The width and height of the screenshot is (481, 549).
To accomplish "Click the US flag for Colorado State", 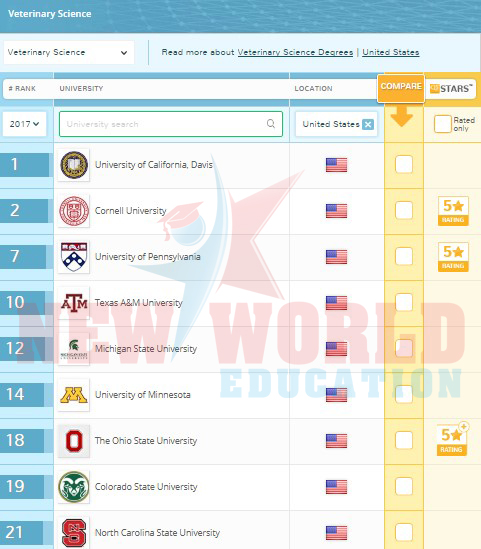I will [x=336, y=487].
